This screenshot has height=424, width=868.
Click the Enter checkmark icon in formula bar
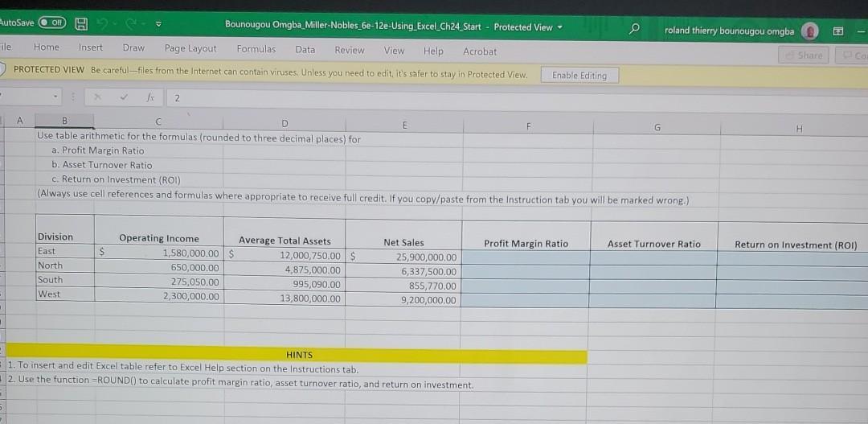point(125,99)
